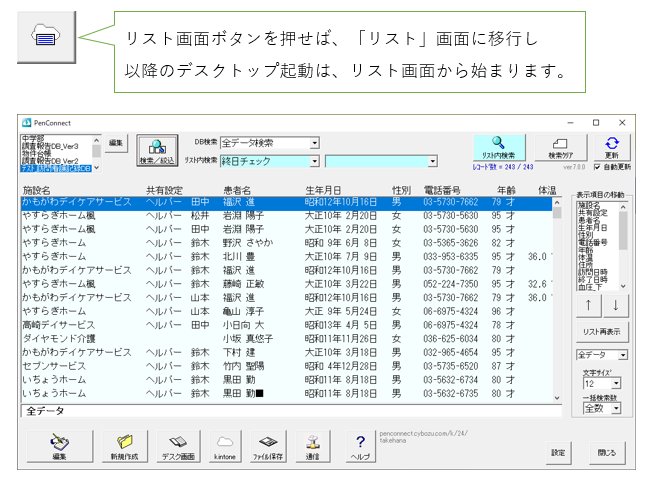The image size is (652, 483).
Task: Click the kintone cloud button
Action: point(225,446)
